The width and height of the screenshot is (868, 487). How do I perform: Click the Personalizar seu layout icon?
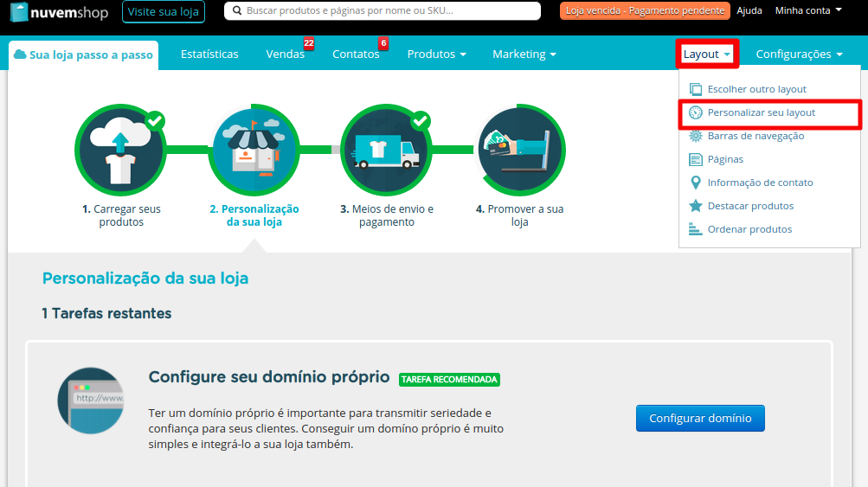(695, 112)
